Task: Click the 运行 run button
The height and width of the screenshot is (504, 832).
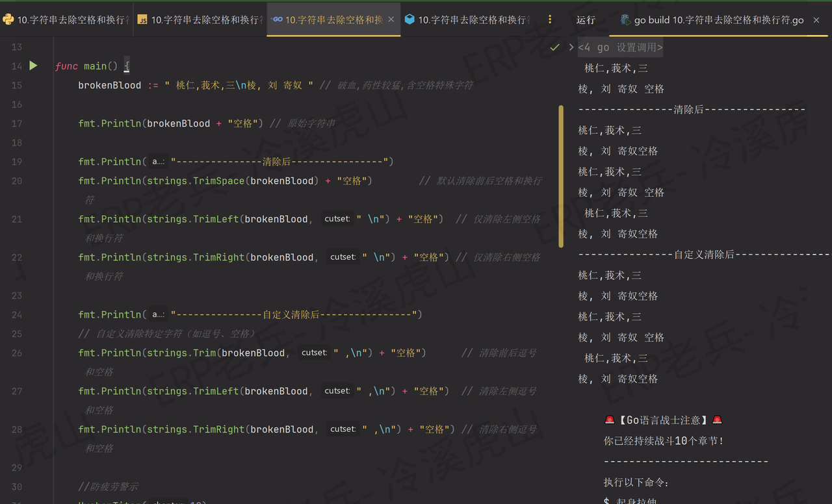Action: tap(586, 19)
